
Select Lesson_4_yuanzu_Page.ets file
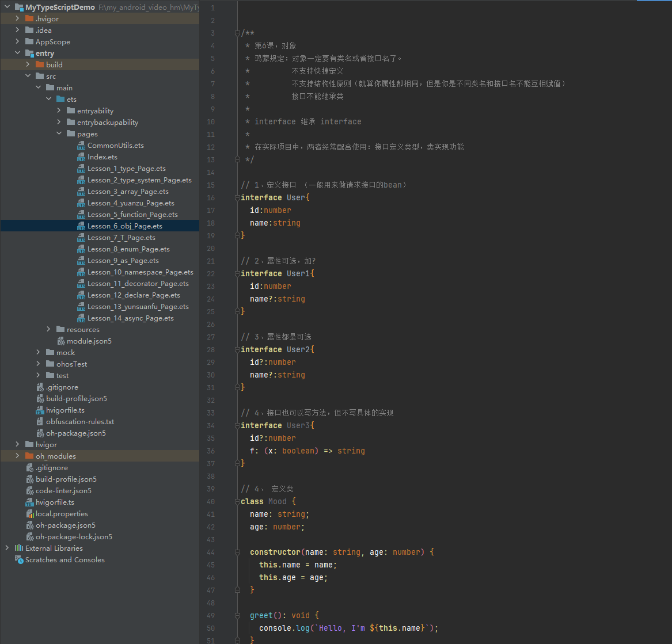click(131, 203)
